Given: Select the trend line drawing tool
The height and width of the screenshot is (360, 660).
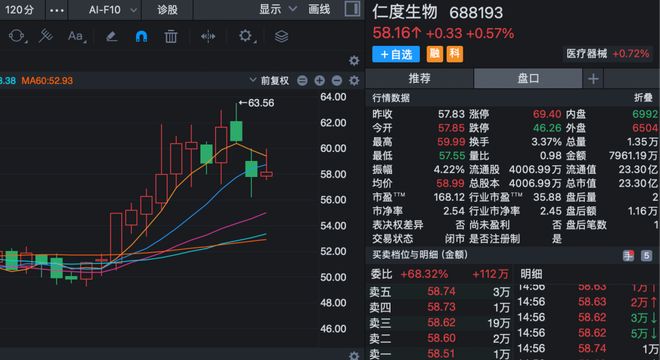Looking at the screenshot, I should point(45,36).
